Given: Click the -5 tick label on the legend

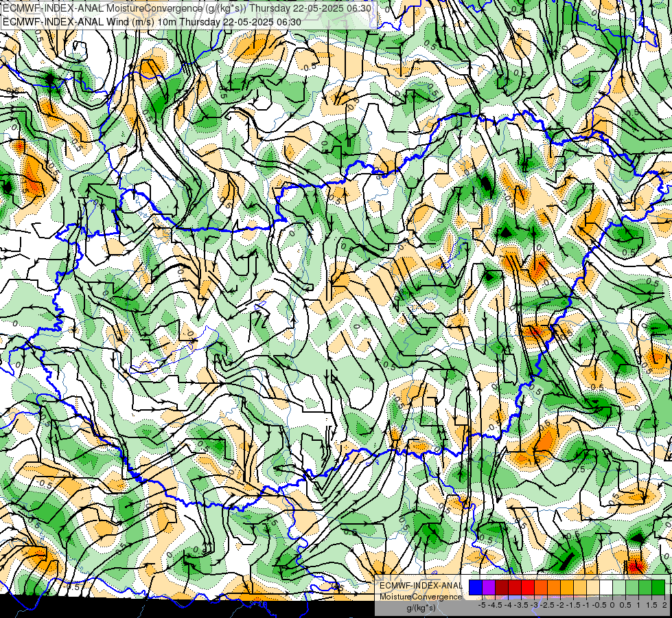Looking at the screenshot, I should point(482,605).
